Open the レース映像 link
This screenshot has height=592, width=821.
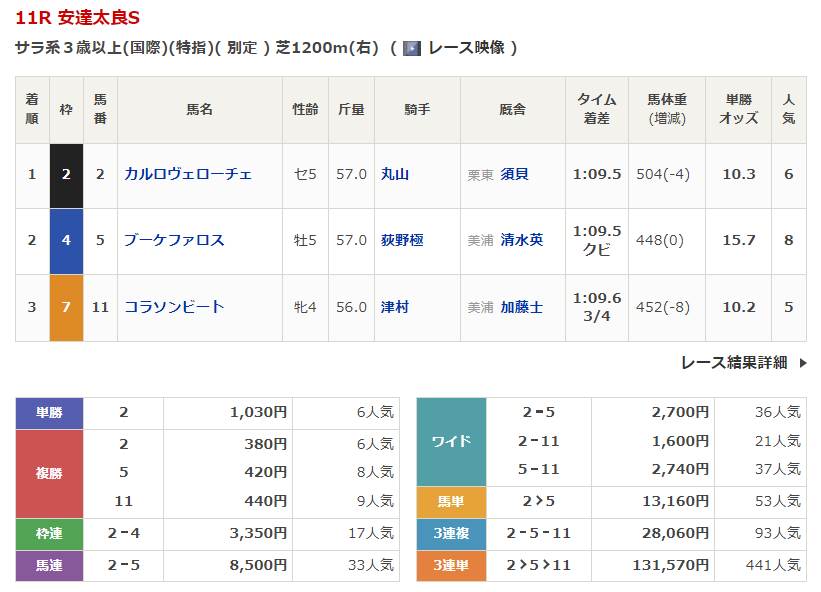(x=466, y=48)
